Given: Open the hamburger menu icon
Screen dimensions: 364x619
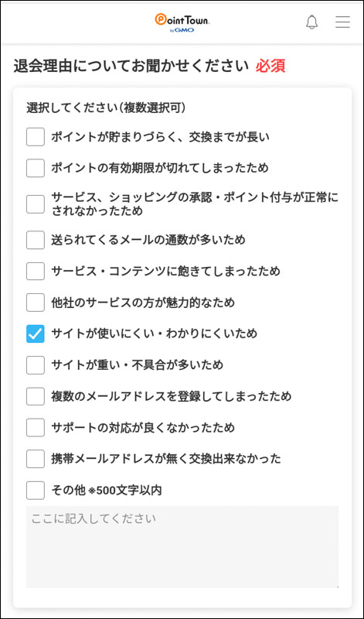Looking at the screenshot, I should [x=342, y=22].
